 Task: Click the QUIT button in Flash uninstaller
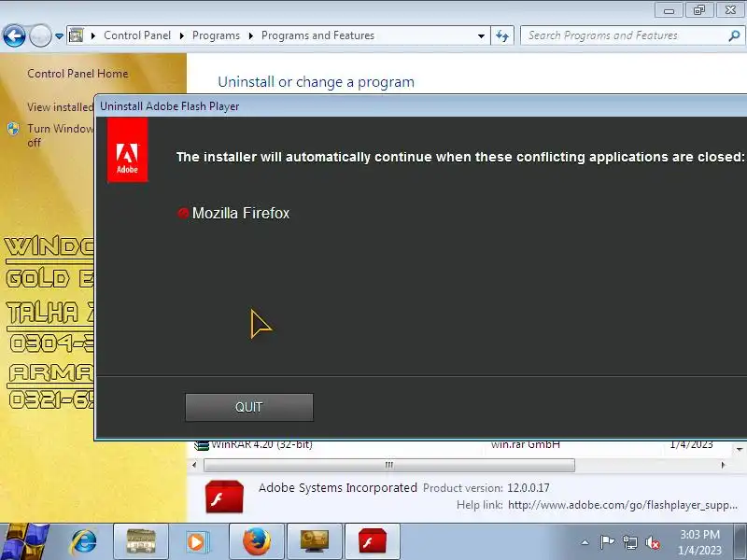(249, 407)
